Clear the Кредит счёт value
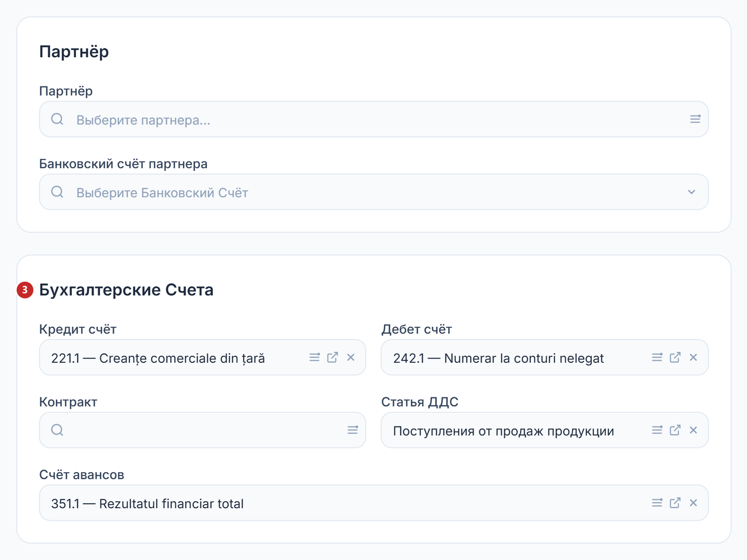 click(x=351, y=357)
